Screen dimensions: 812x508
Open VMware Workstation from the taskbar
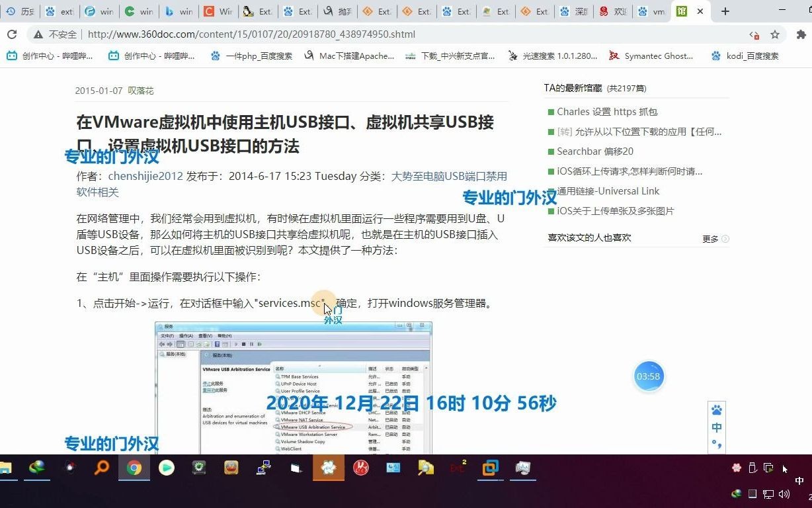tap(491, 470)
